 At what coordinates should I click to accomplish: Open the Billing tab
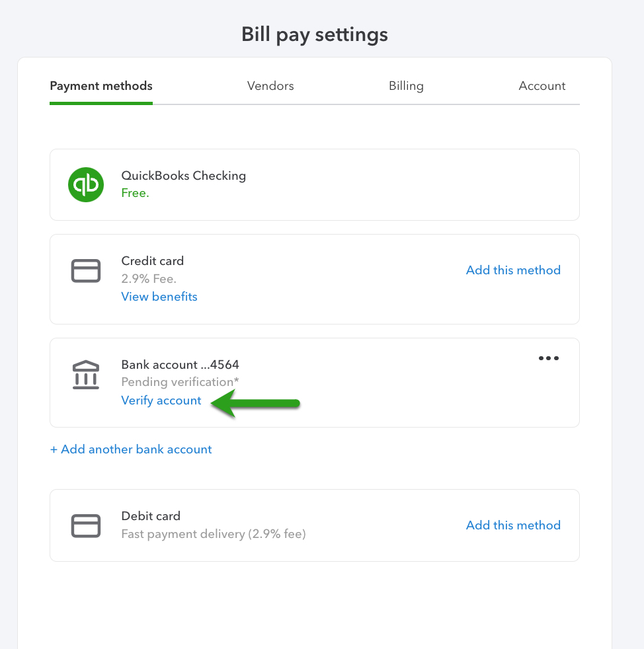pyautogui.click(x=406, y=86)
